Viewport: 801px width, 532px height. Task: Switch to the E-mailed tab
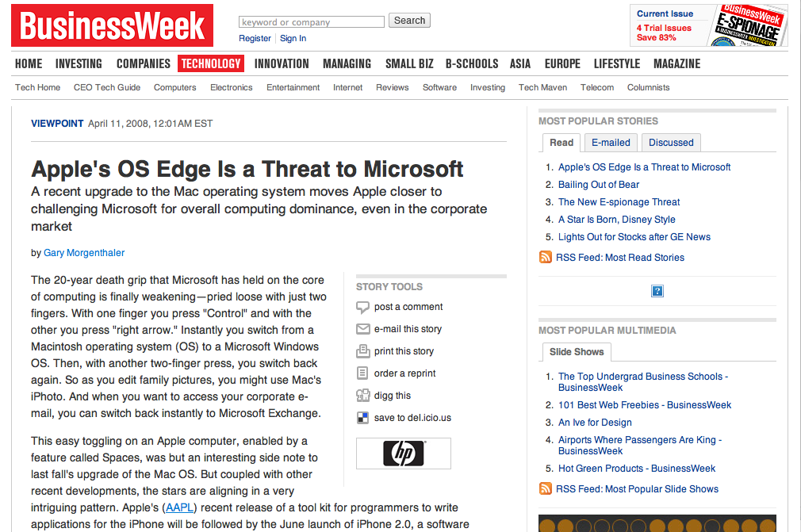coord(611,143)
